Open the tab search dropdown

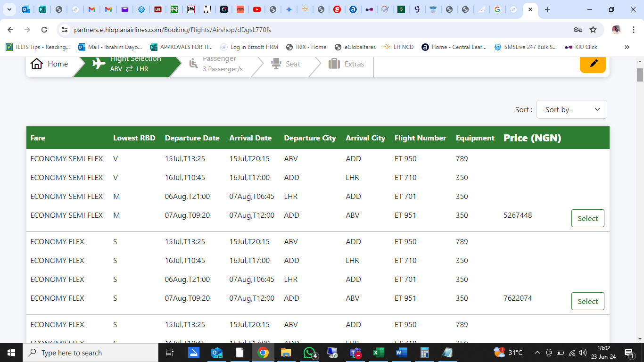9,9
